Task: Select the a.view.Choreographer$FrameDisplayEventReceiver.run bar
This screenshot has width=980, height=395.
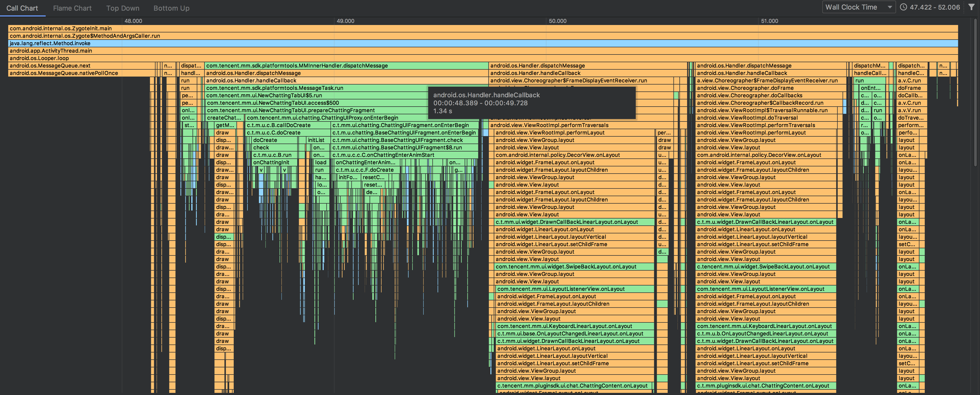Action: click(771, 80)
